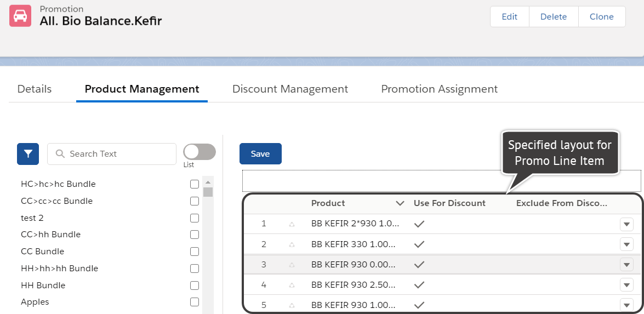Image resolution: width=644 pixels, height=314 pixels.
Task: Click the Use For Discount column header
Action: pos(449,203)
